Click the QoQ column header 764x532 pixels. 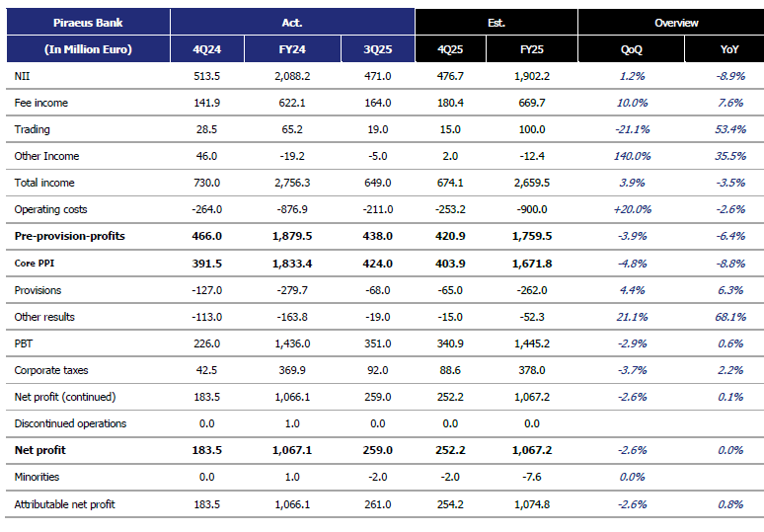[x=633, y=49]
